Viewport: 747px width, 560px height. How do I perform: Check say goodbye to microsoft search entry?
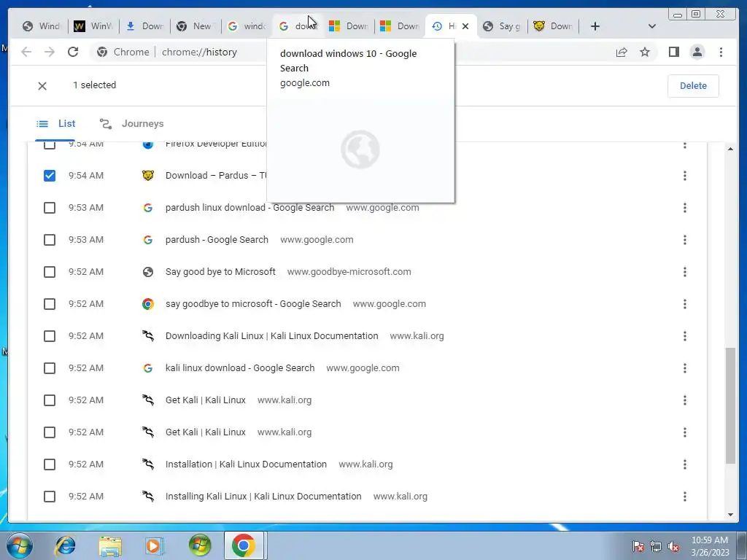pos(50,304)
